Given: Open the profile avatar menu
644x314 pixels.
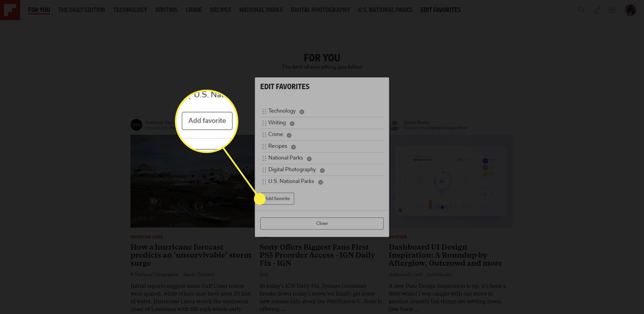Looking at the screenshot, I should click(x=630, y=10).
